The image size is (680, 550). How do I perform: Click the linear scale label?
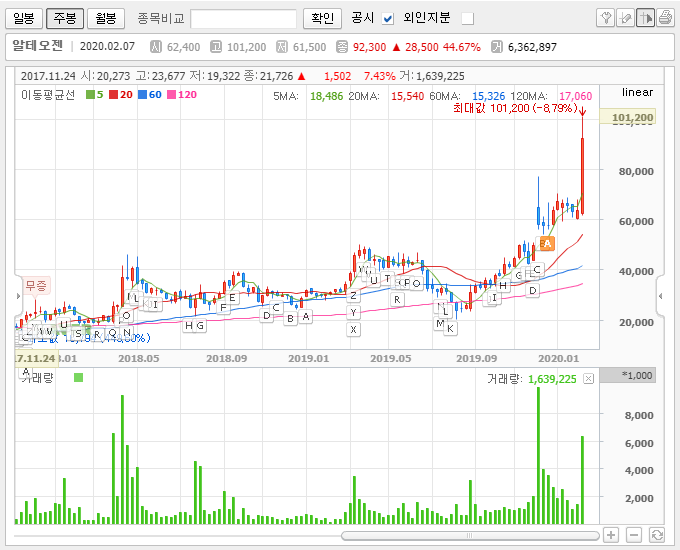click(637, 92)
